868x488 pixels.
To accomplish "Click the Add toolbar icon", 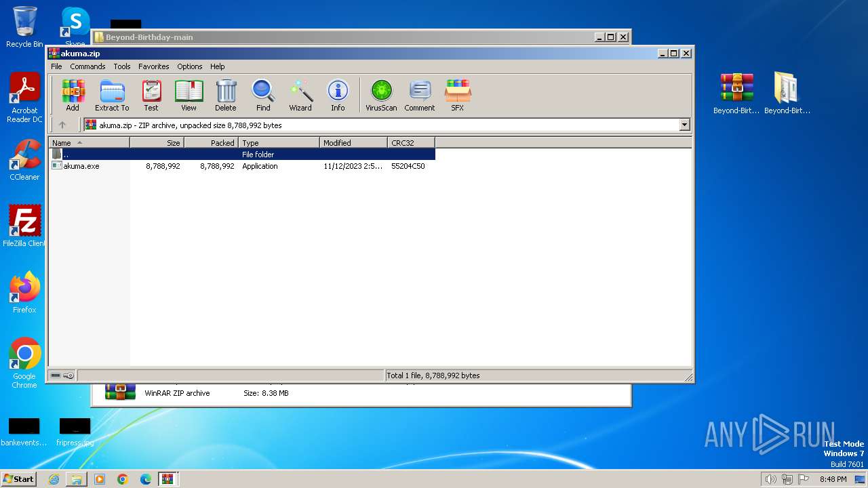I will pyautogui.click(x=73, y=95).
